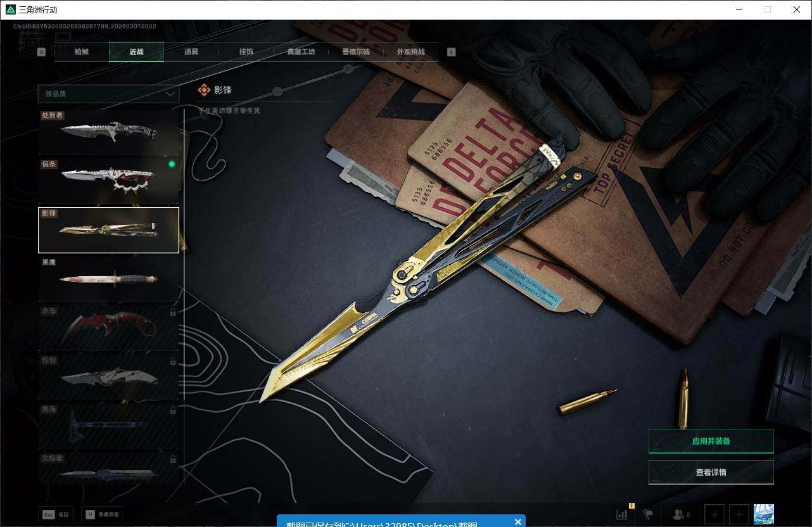Screen dimensions: 812x527
Task: Preview the locked 赤枭 karambit skin
Action: 108,328
